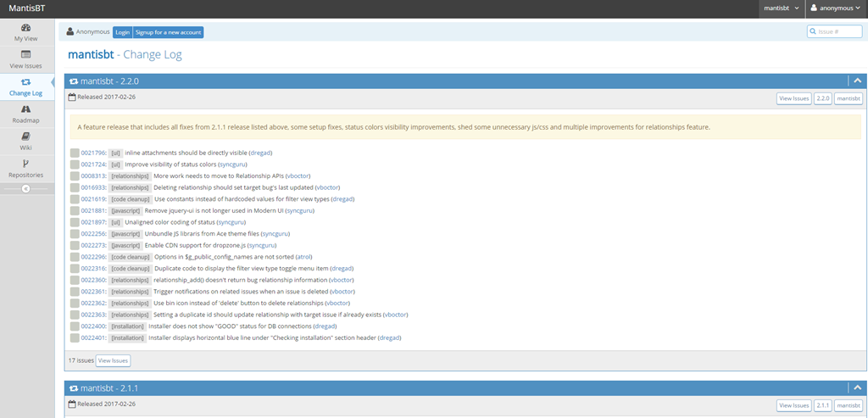The image size is (868, 418).
Task: Open issue 0022296 link
Action: click(93, 257)
